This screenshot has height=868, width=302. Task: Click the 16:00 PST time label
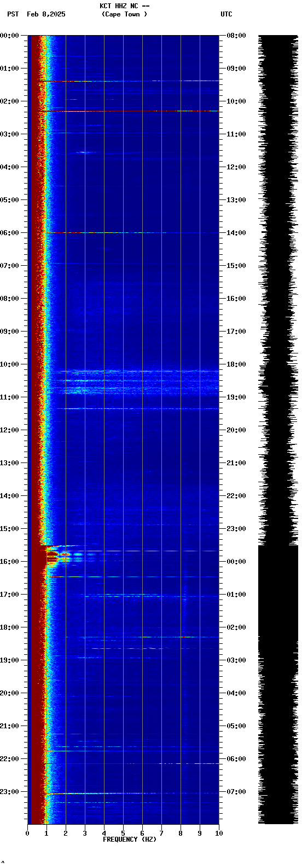(x=10, y=562)
